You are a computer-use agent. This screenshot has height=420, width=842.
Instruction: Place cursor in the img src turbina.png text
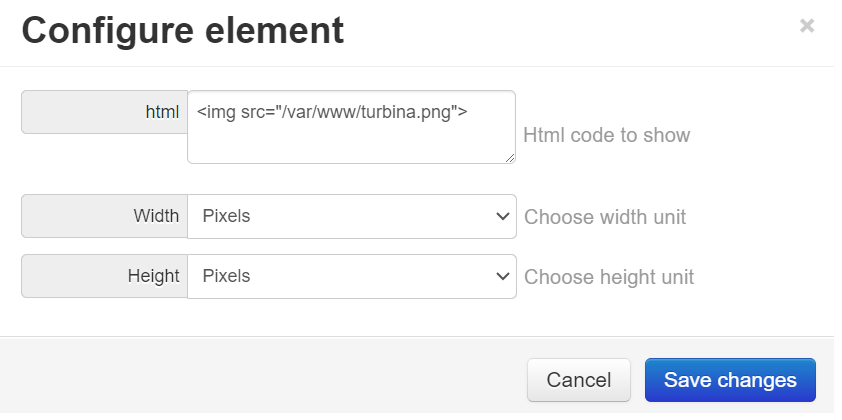[x=332, y=112]
